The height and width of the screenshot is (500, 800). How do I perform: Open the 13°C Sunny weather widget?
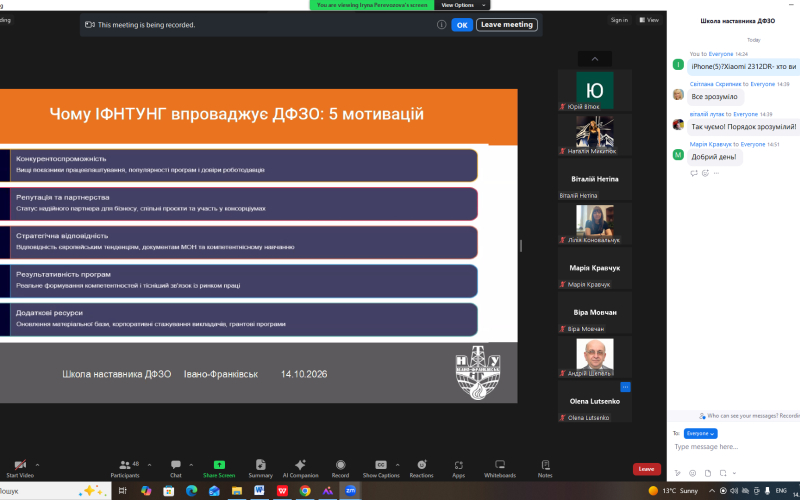pyautogui.click(x=672, y=491)
